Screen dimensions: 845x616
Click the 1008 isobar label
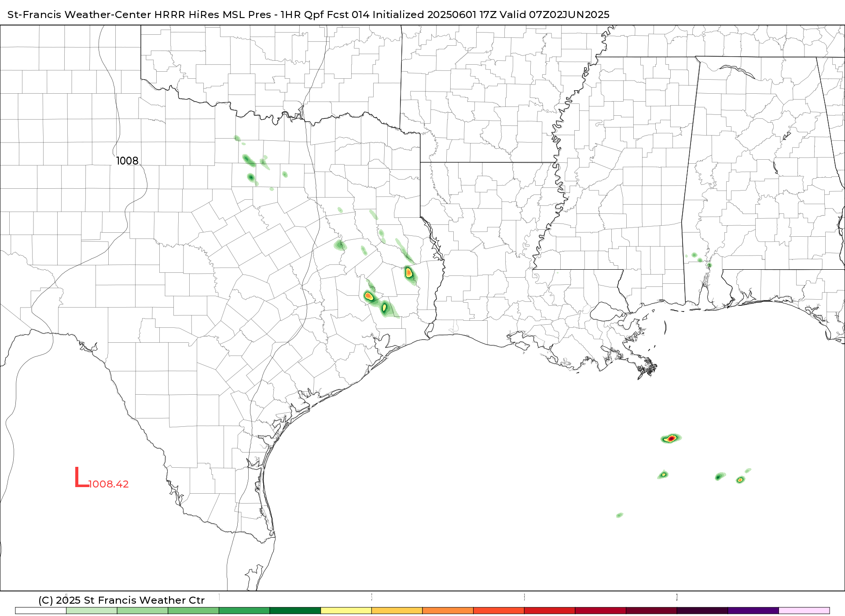(x=127, y=161)
